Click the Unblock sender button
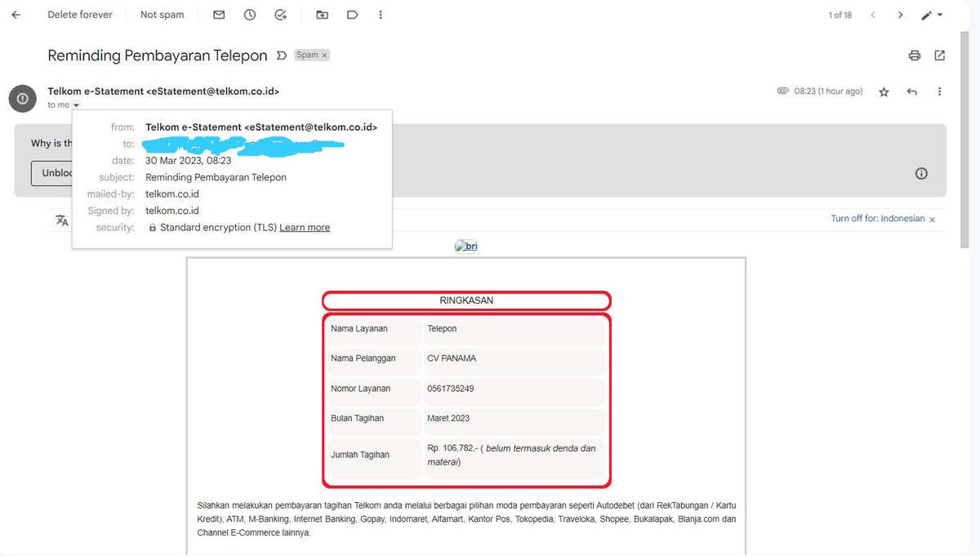This screenshot has width=980, height=556. tap(52, 173)
